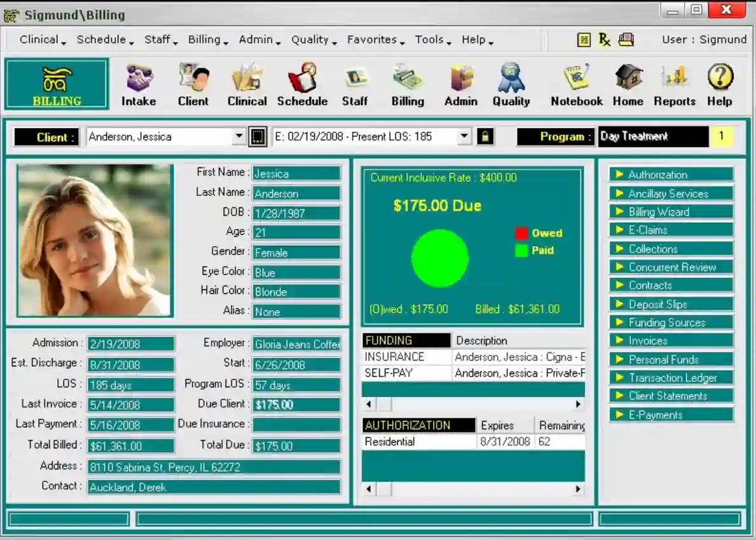Screen dimensions: 756x540
Task: Toggle the padlock icon beside episode
Action: pos(485,137)
